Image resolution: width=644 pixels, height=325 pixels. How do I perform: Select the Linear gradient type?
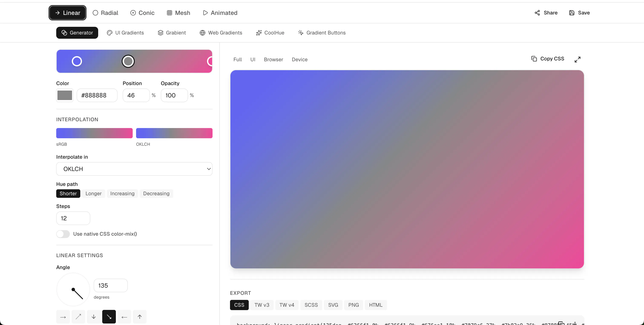click(68, 13)
